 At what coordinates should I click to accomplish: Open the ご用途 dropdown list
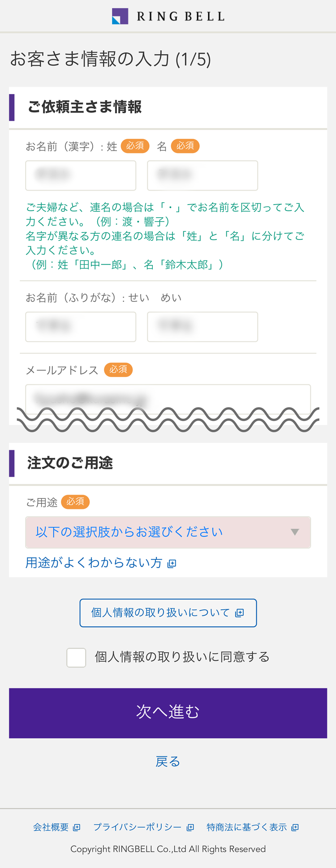tap(168, 532)
